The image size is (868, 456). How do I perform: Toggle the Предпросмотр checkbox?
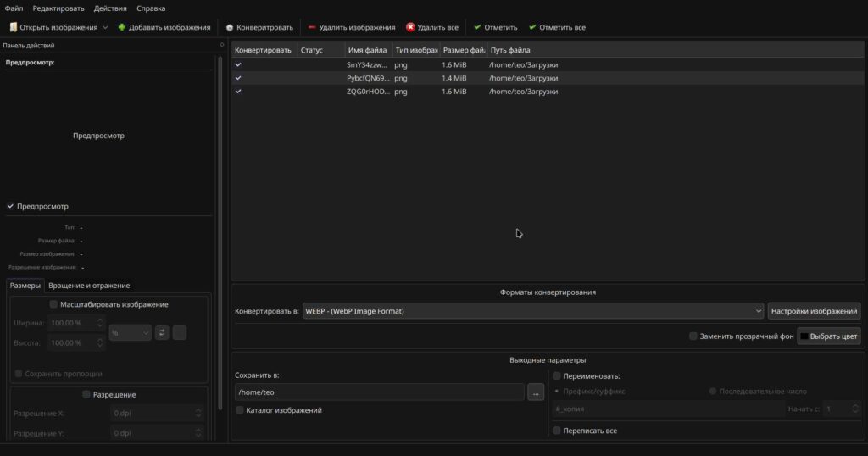10,206
